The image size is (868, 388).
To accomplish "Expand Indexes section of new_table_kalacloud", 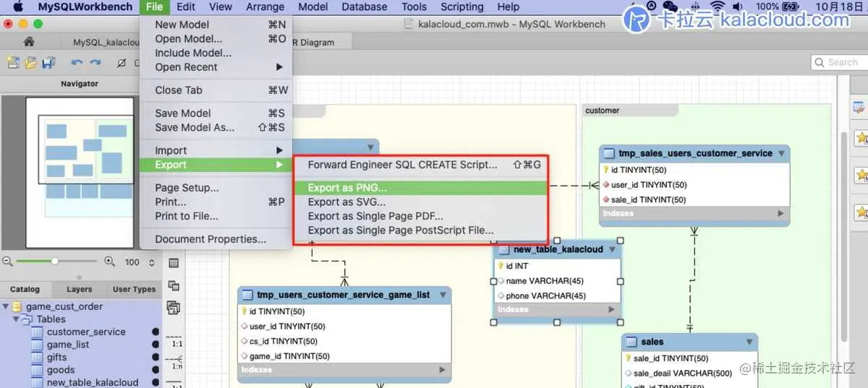I will click(x=612, y=310).
